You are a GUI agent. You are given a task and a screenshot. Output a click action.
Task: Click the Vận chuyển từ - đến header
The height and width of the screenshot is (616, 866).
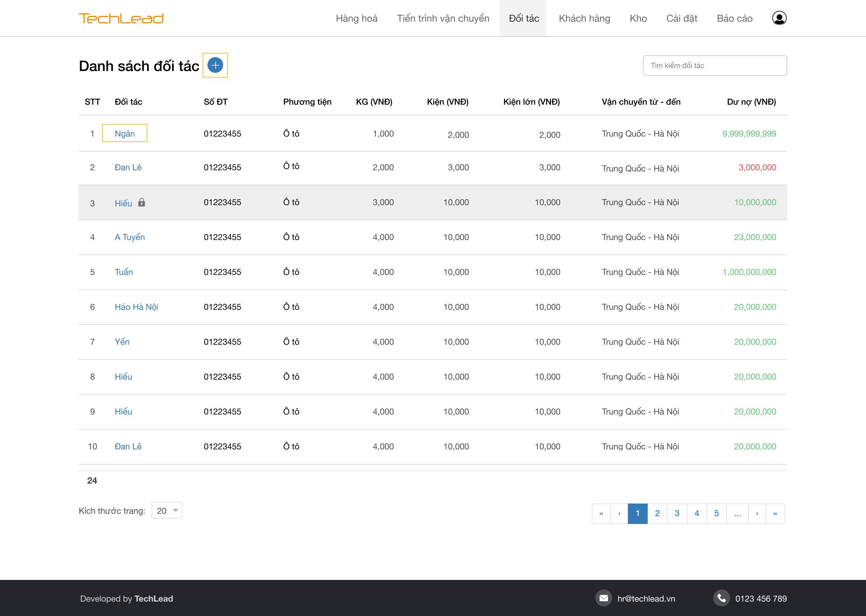point(641,102)
